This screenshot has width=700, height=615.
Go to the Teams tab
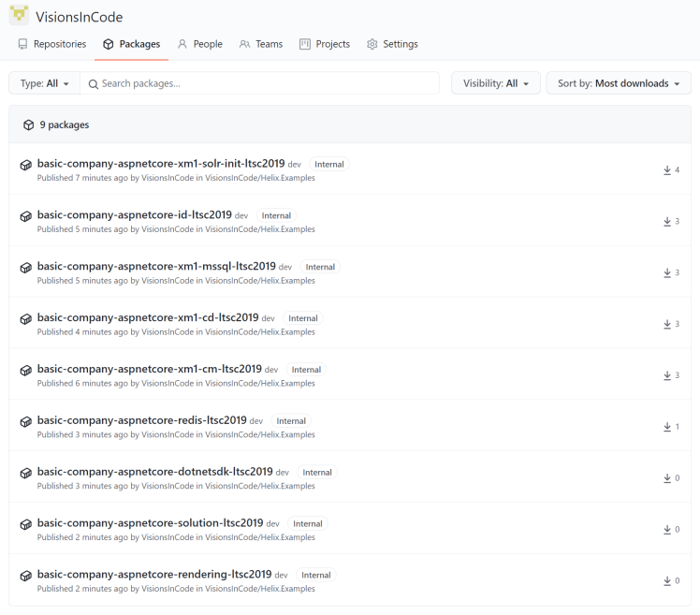(261, 44)
